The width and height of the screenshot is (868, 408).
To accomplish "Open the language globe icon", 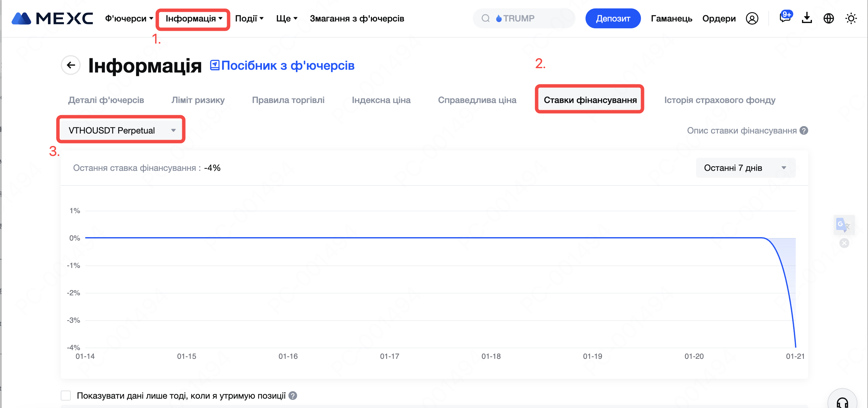I will pyautogui.click(x=828, y=18).
